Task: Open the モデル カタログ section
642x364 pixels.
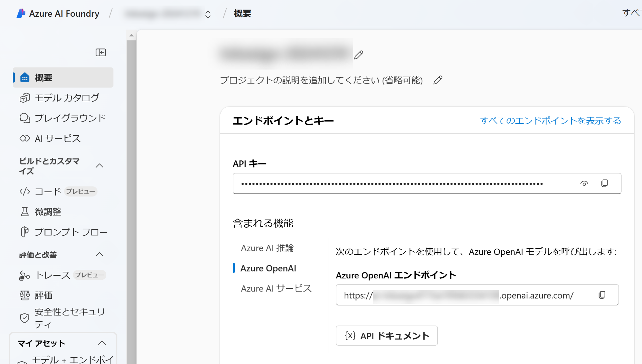Action: (67, 98)
